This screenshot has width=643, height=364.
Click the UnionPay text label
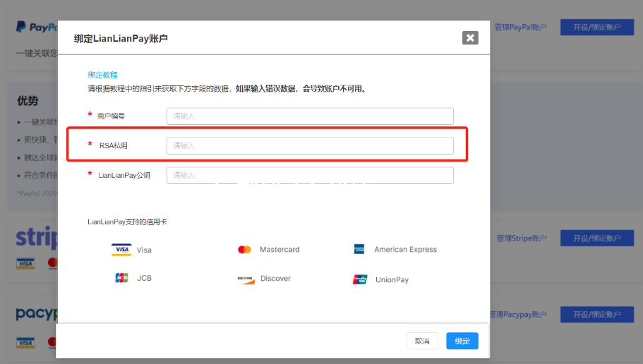tap(392, 279)
